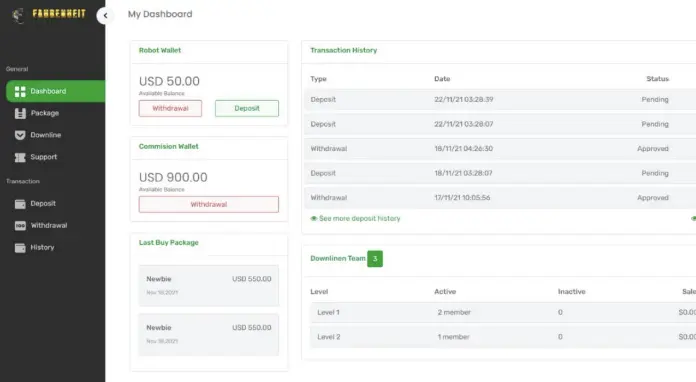Click the date 17/11/21 10:05:56
The image size is (696, 382).
462,198
